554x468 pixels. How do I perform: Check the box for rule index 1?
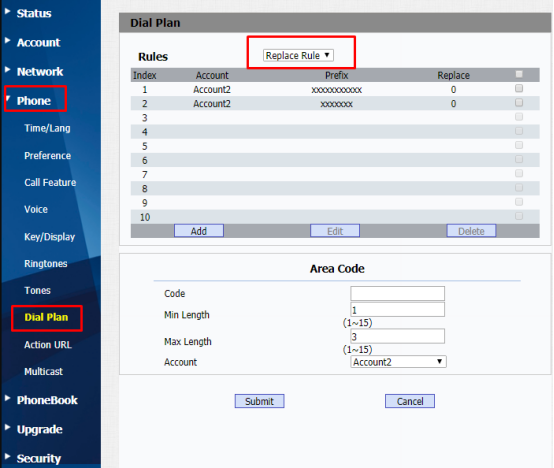(519, 88)
